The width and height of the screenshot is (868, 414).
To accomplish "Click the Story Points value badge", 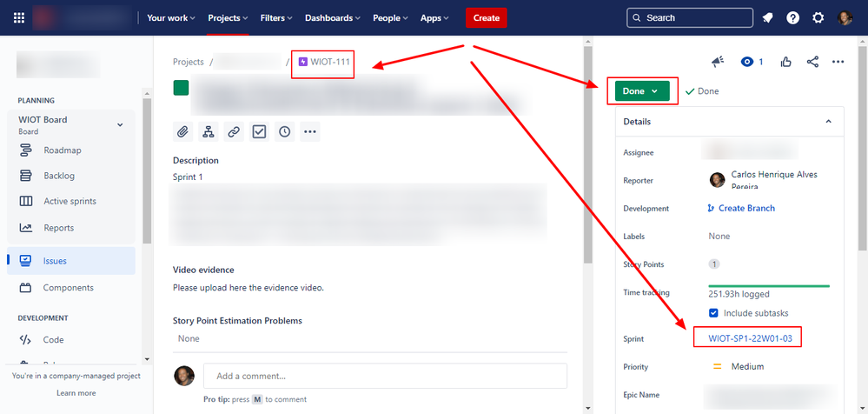I will pyautogui.click(x=714, y=264).
